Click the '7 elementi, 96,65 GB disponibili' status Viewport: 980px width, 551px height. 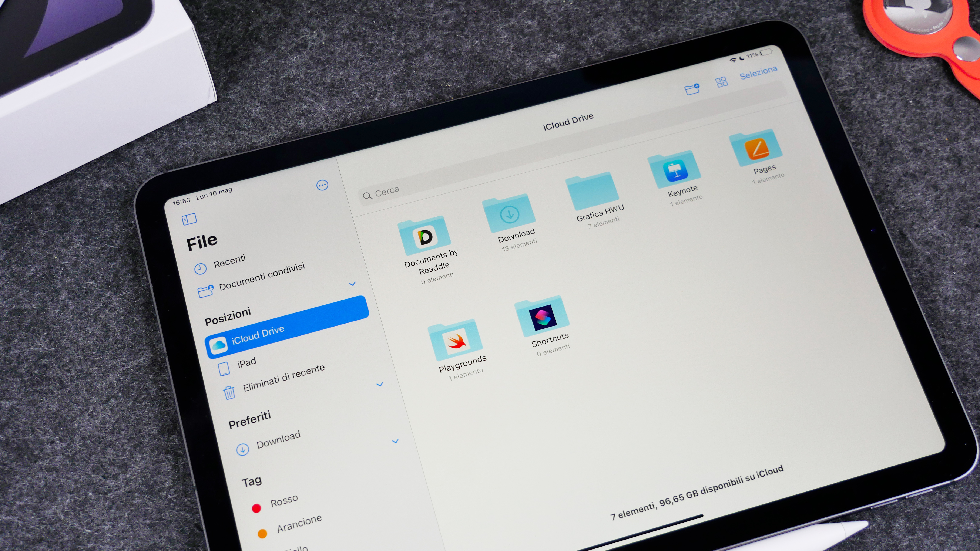697,493
